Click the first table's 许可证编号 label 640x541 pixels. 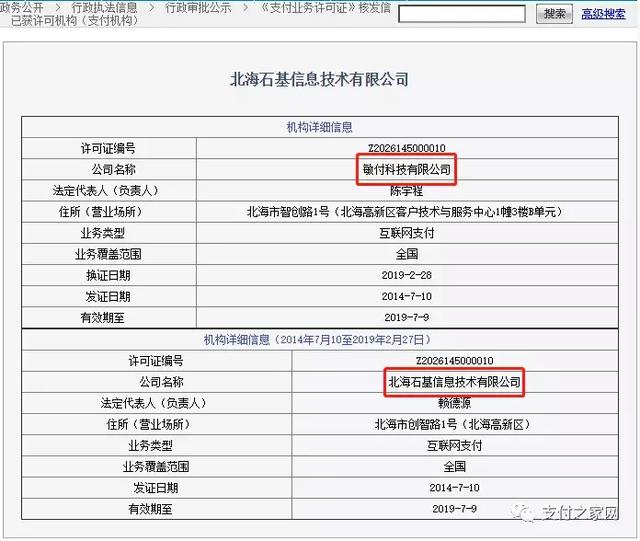click(x=108, y=148)
